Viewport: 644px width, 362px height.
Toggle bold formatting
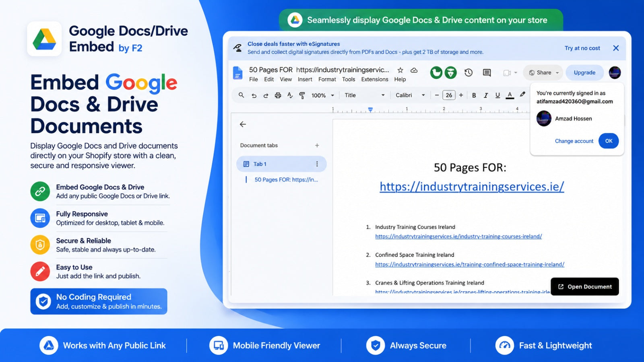pos(474,95)
